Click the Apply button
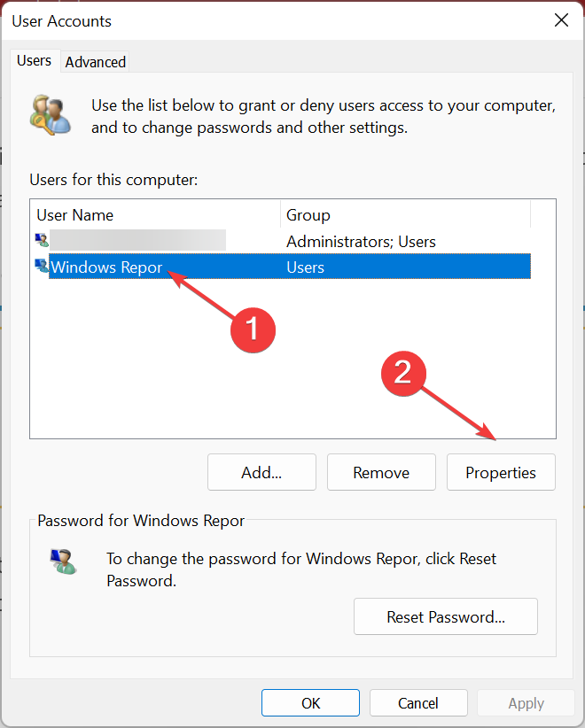 click(526, 703)
